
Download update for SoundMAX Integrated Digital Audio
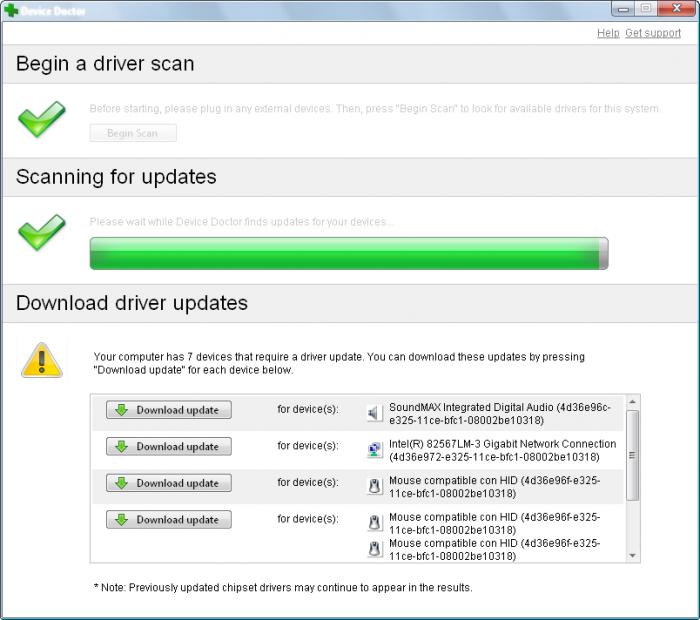[x=169, y=410]
